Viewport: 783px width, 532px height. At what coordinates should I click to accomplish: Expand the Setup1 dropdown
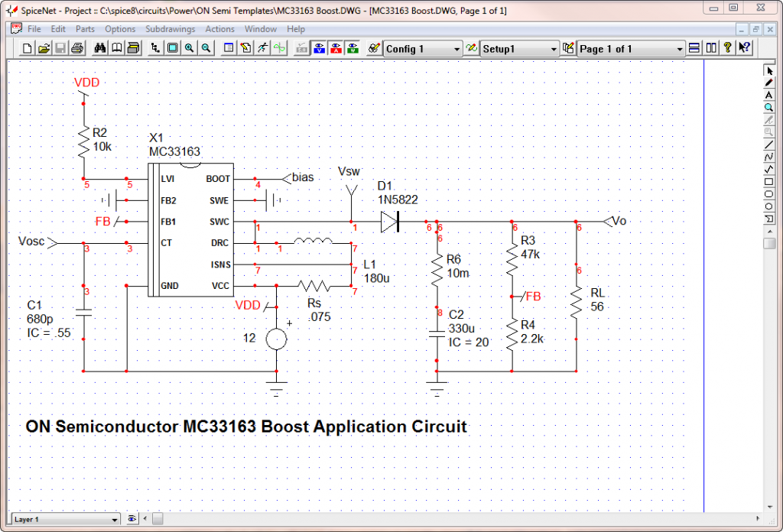click(519, 49)
